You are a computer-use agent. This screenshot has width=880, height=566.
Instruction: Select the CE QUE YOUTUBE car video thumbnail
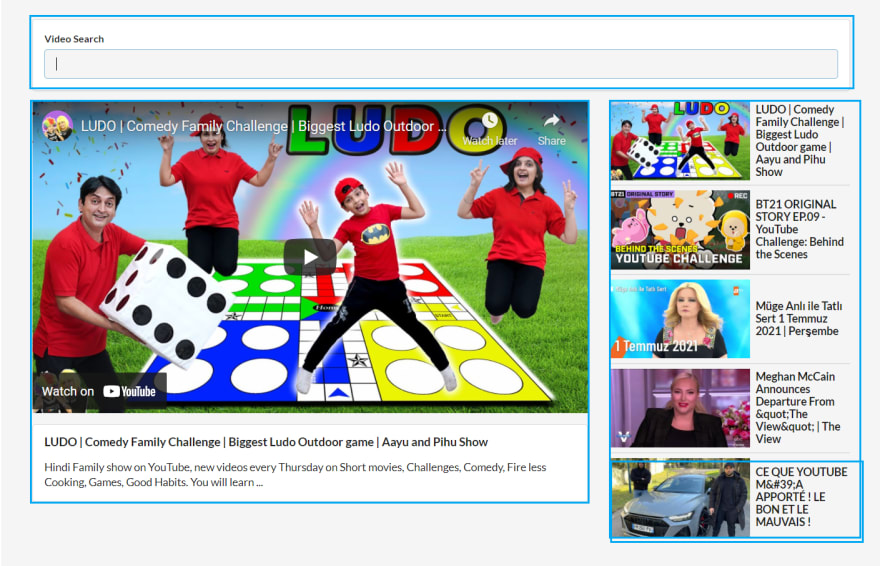tap(680, 498)
